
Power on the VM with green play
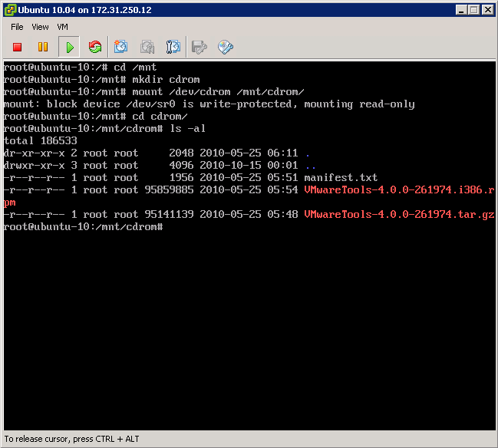69,48
